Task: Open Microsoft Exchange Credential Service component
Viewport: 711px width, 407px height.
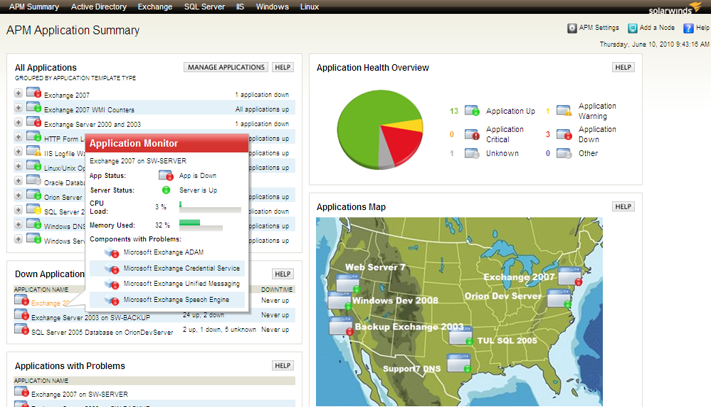Action: pos(181,268)
